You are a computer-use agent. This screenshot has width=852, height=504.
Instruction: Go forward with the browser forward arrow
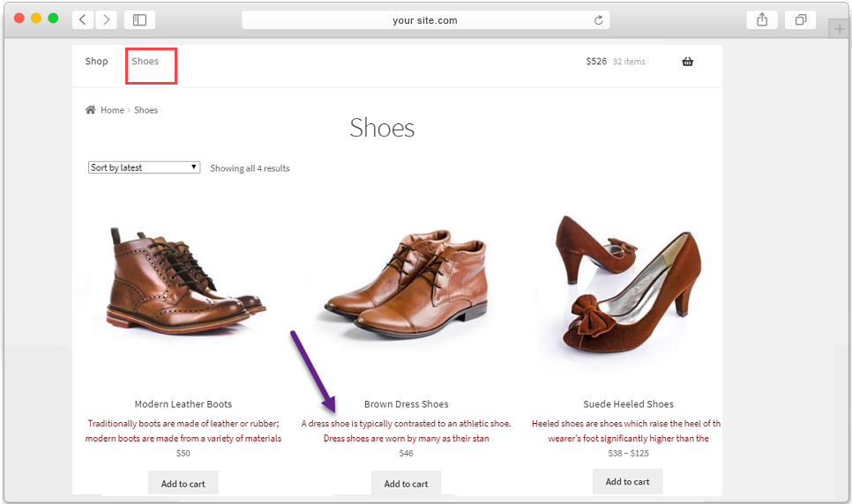(x=107, y=20)
